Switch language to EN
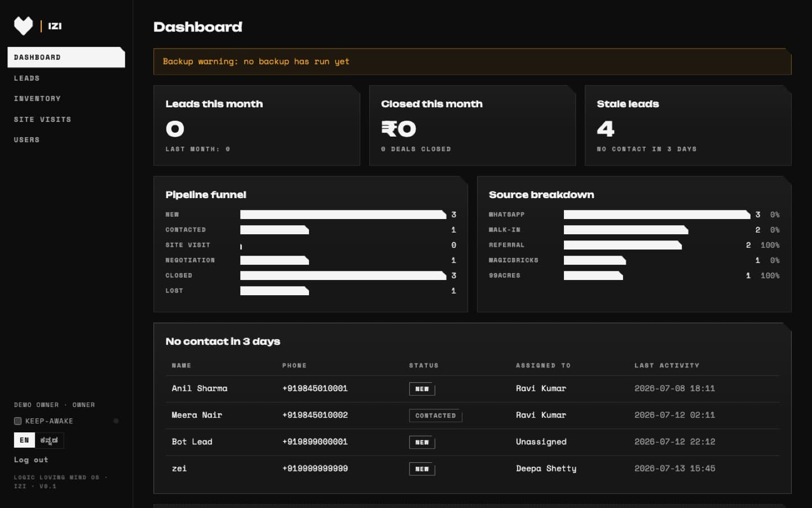 (24, 440)
